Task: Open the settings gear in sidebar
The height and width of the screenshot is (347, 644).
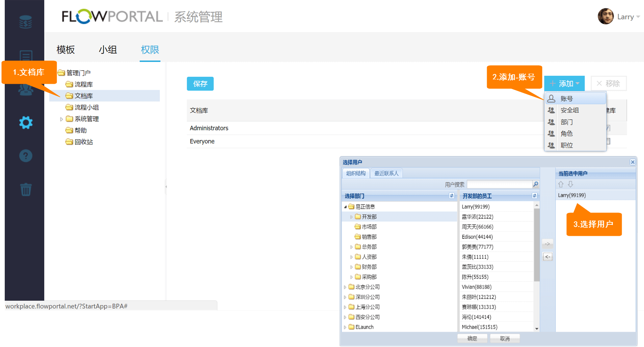Action: 26,123
